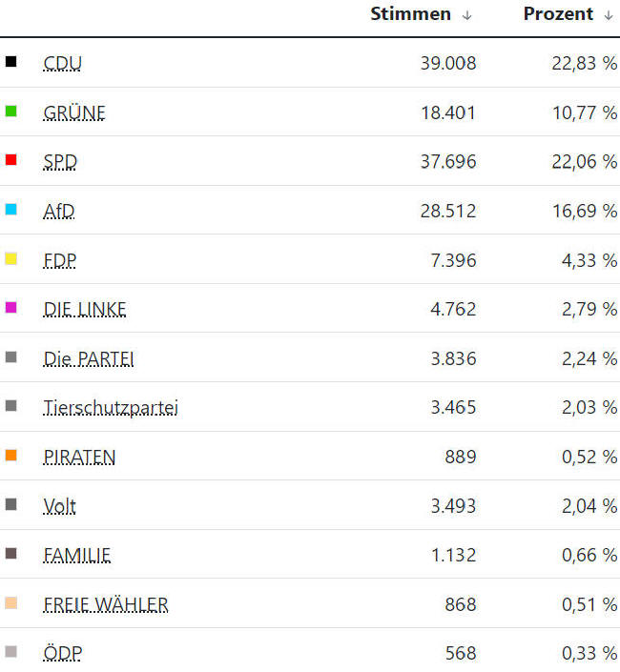The height and width of the screenshot is (672, 620).
Task: Click the Volt votes value 3.493
Action: (453, 506)
